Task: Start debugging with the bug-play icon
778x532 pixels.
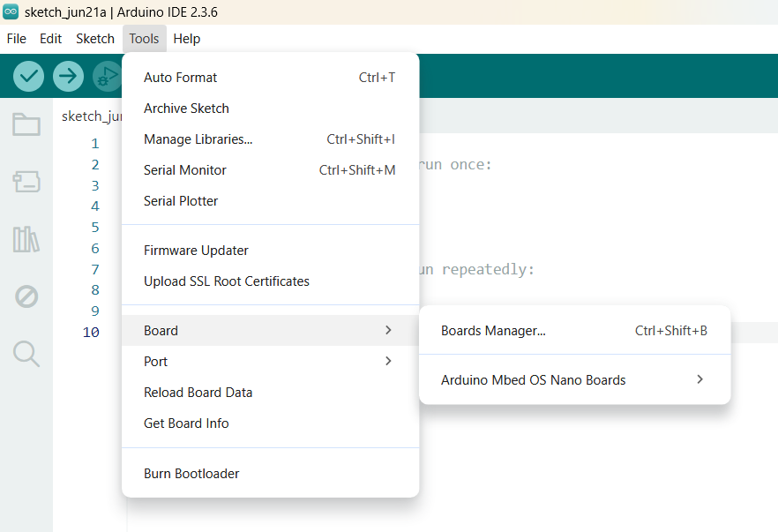Action: tap(108, 76)
